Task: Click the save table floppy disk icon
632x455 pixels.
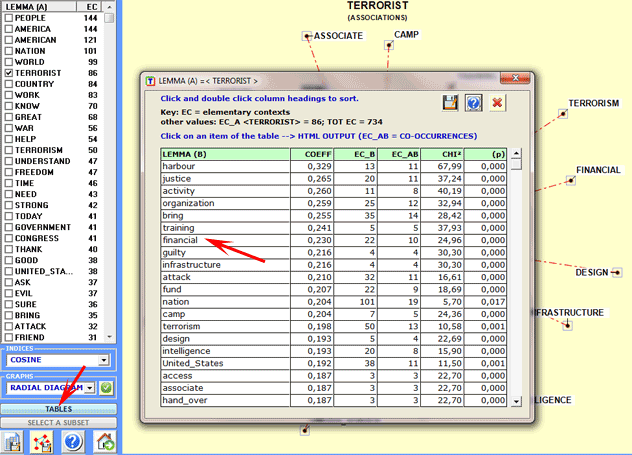Action: 450,103
